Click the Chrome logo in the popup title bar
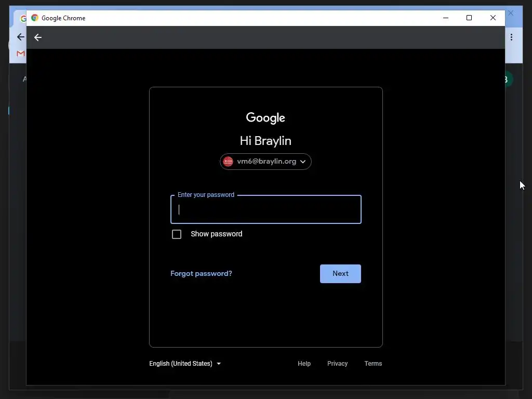532x399 pixels. coord(35,18)
